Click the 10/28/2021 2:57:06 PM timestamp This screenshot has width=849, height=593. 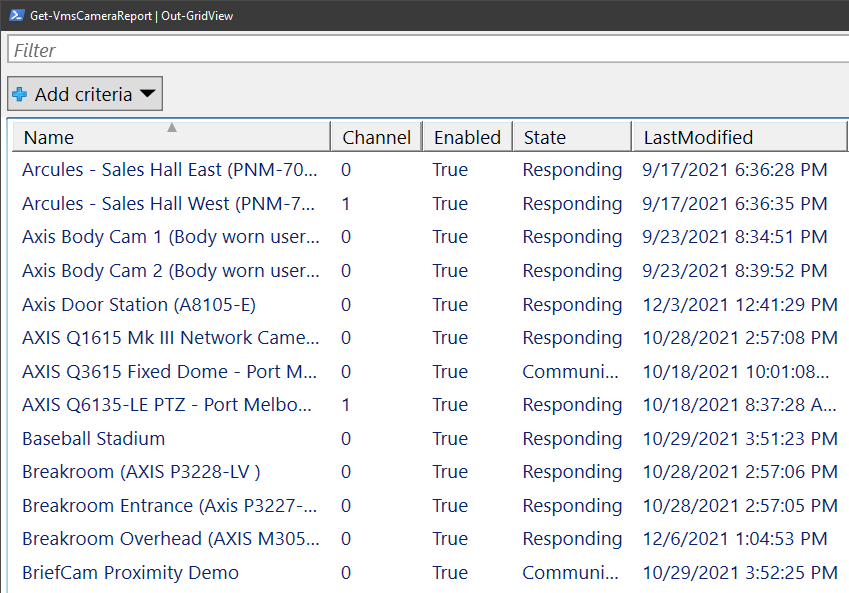740,472
